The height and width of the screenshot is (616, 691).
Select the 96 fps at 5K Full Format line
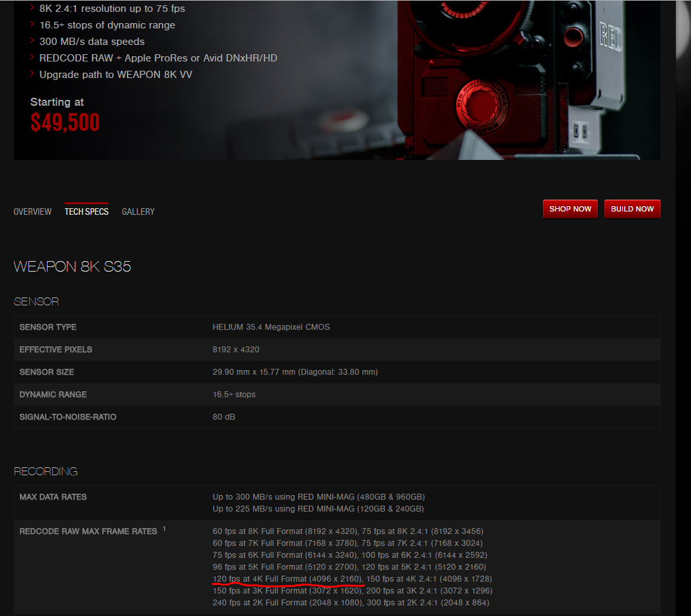click(x=349, y=567)
